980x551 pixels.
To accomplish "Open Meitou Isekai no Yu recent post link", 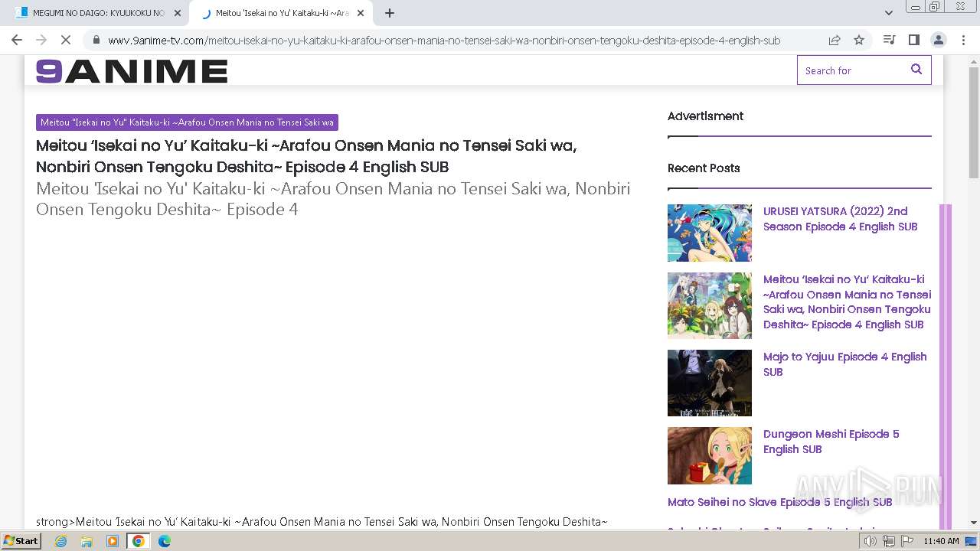I will pyautogui.click(x=847, y=302).
